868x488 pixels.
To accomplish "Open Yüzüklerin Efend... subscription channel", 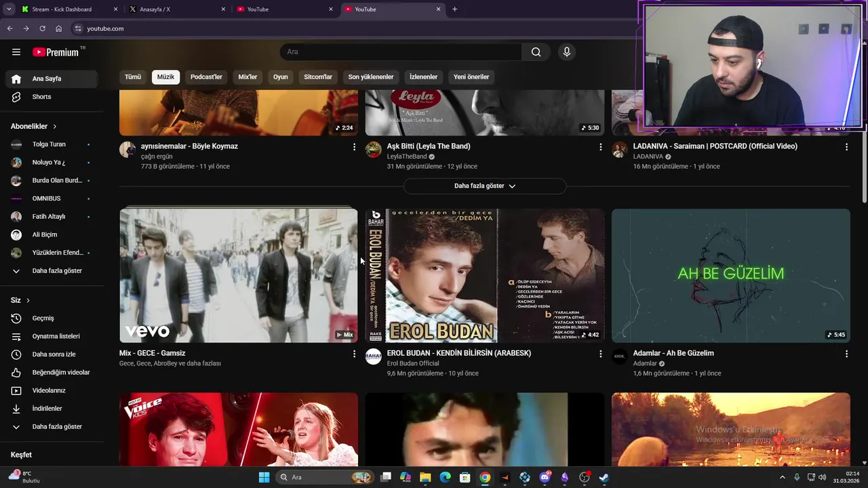I will pyautogui.click(x=52, y=253).
